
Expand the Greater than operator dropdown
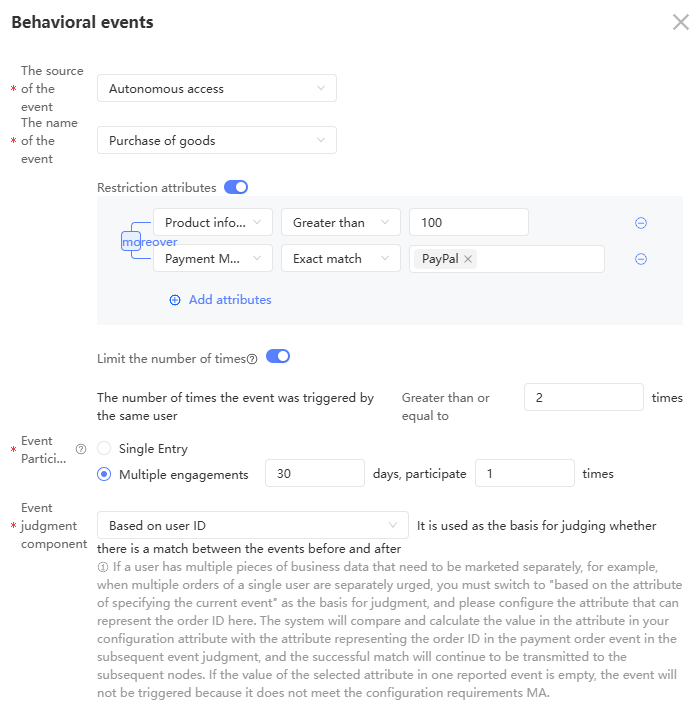(x=340, y=223)
